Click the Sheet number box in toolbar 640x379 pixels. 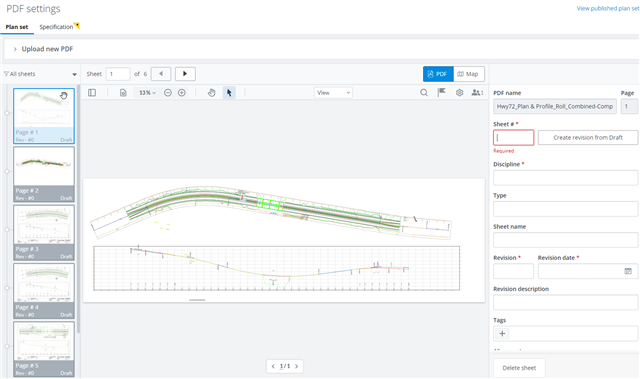tap(118, 74)
